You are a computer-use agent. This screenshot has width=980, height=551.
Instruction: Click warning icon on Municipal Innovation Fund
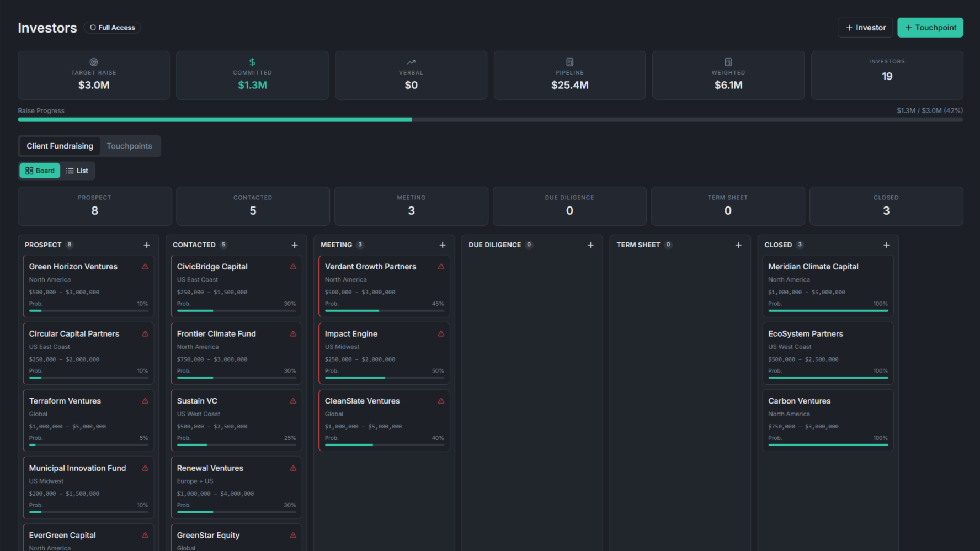tap(145, 468)
